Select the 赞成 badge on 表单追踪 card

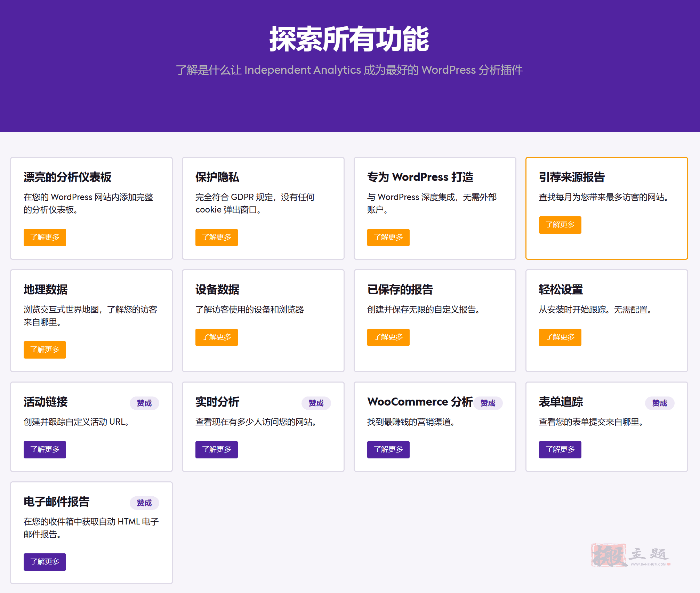(x=660, y=403)
